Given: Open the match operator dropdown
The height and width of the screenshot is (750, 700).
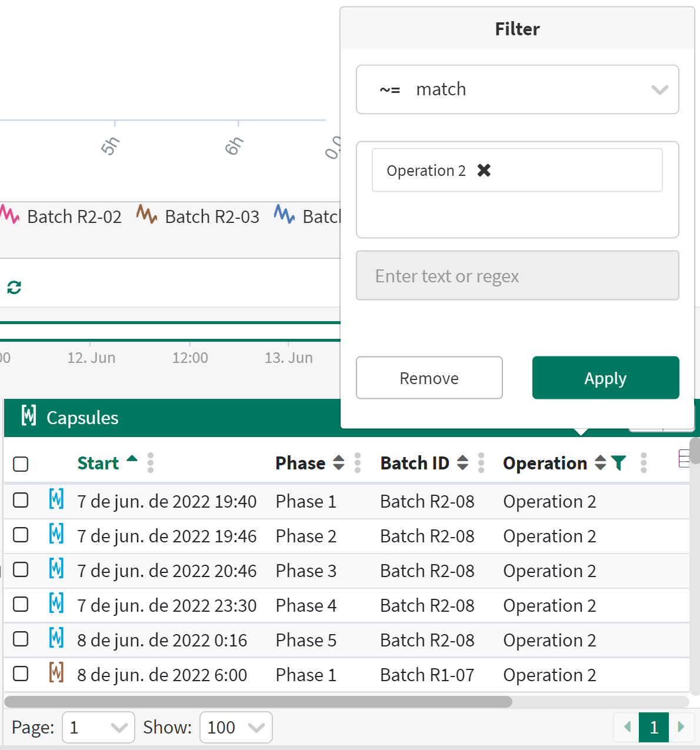Looking at the screenshot, I should pyautogui.click(x=517, y=89).
